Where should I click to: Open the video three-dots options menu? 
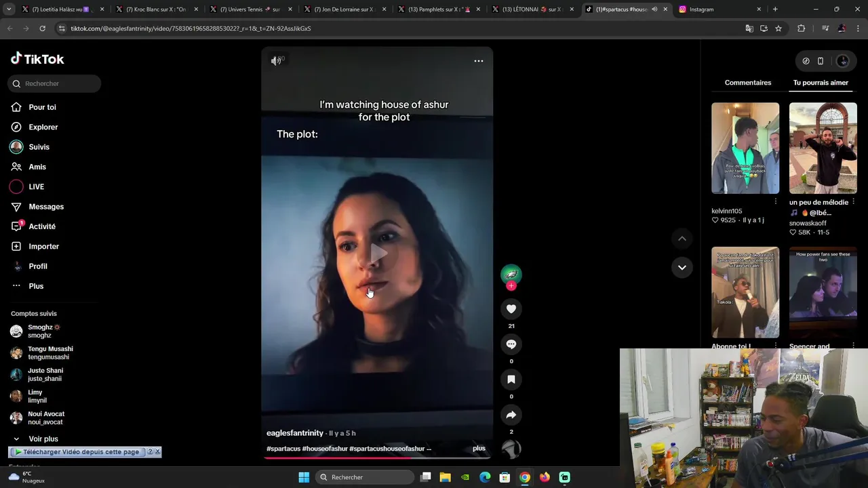479,61
